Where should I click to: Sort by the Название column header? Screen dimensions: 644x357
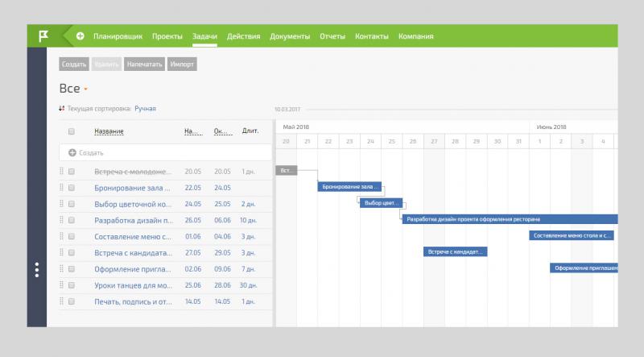(x=109, y=131)
